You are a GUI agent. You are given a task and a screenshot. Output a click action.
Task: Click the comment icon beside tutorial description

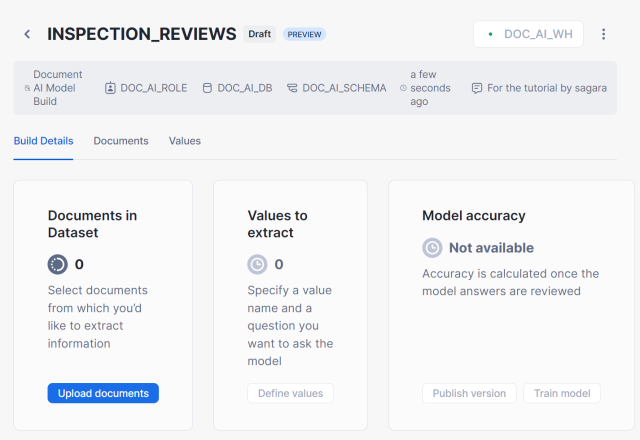(476, 88)
